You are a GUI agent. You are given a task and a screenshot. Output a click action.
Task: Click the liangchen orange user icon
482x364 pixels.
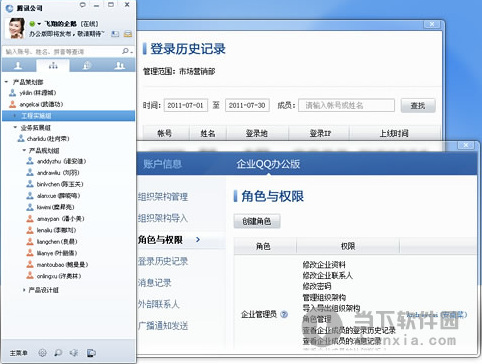coord(30,241)
